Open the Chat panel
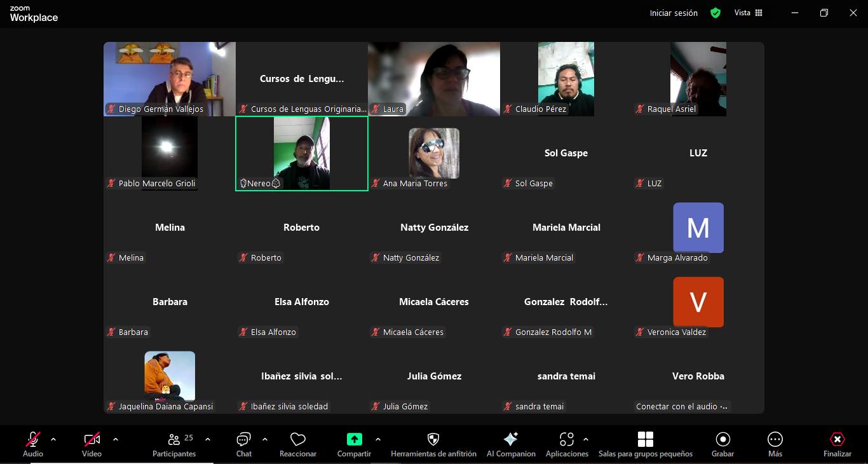 click(243, 444)
